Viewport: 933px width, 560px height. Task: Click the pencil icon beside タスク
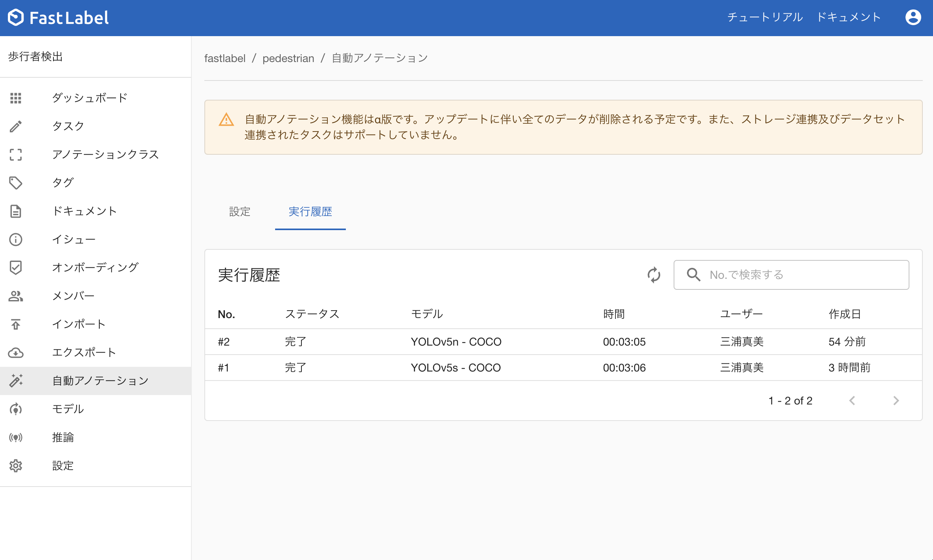(16, 126)
